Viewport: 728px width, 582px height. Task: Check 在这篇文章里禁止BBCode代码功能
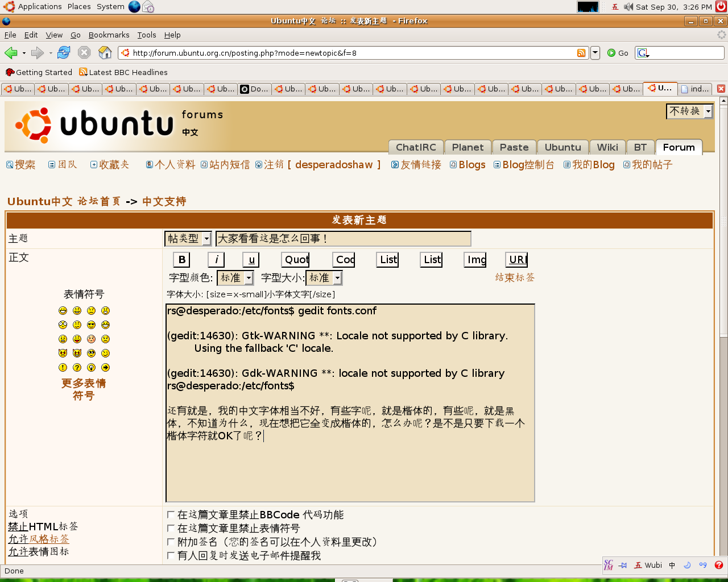[171, 514]
